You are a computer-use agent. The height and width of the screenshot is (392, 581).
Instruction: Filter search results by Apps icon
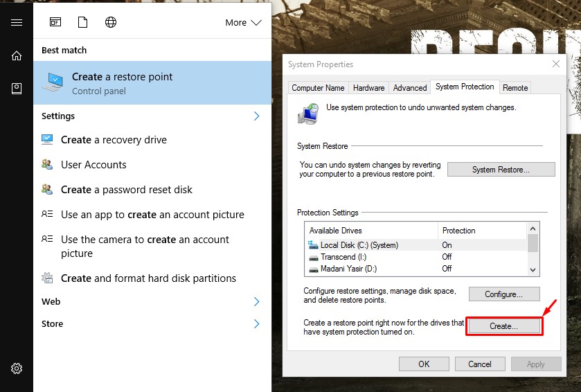coord(55,22)
